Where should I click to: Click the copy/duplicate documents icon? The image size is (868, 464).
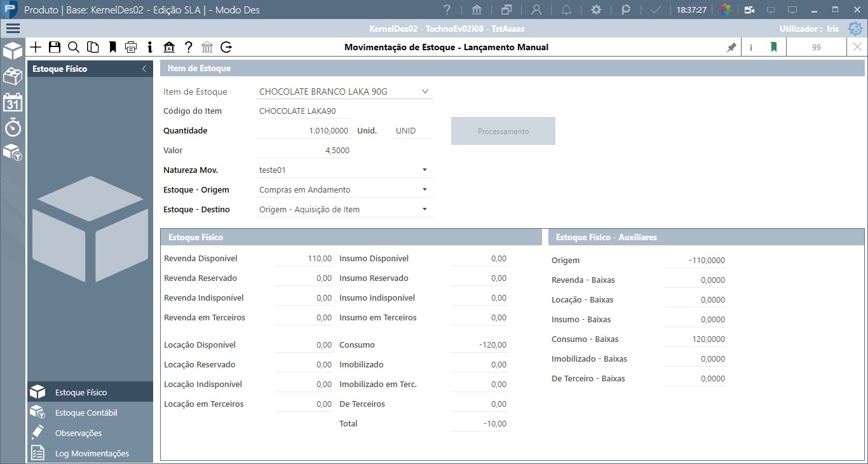(x=93, y=47)
